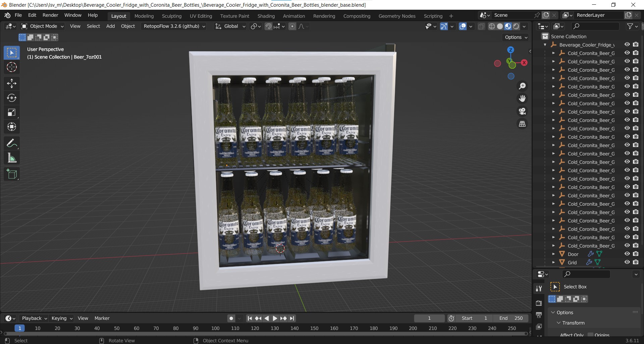Toggle camera view icon

point(522,111)
